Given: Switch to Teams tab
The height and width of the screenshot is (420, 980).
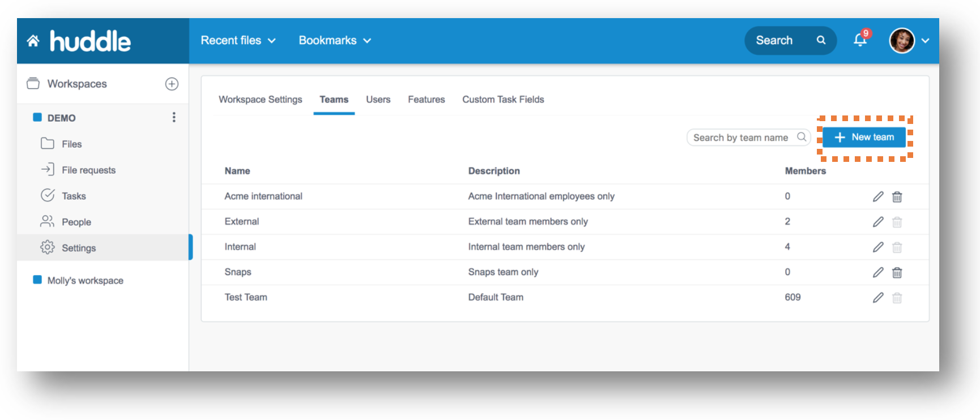Looking at the screenshot, I should click(x=334, y=100).
